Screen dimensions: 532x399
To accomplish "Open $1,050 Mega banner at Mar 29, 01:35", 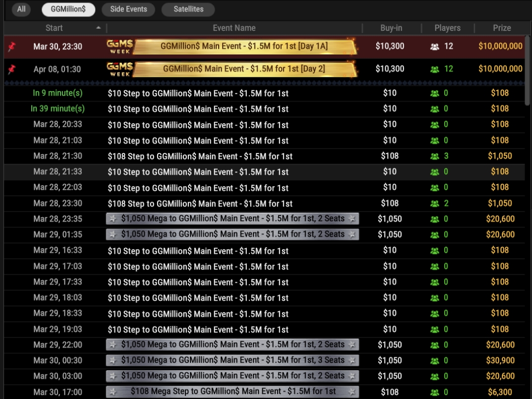I will point(233,234).
